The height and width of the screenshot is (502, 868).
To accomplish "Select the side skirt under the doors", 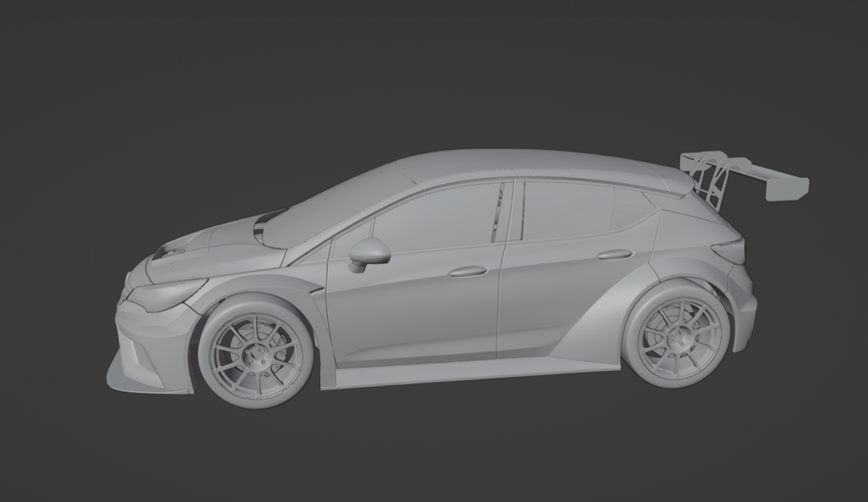I will pos(475,373).
